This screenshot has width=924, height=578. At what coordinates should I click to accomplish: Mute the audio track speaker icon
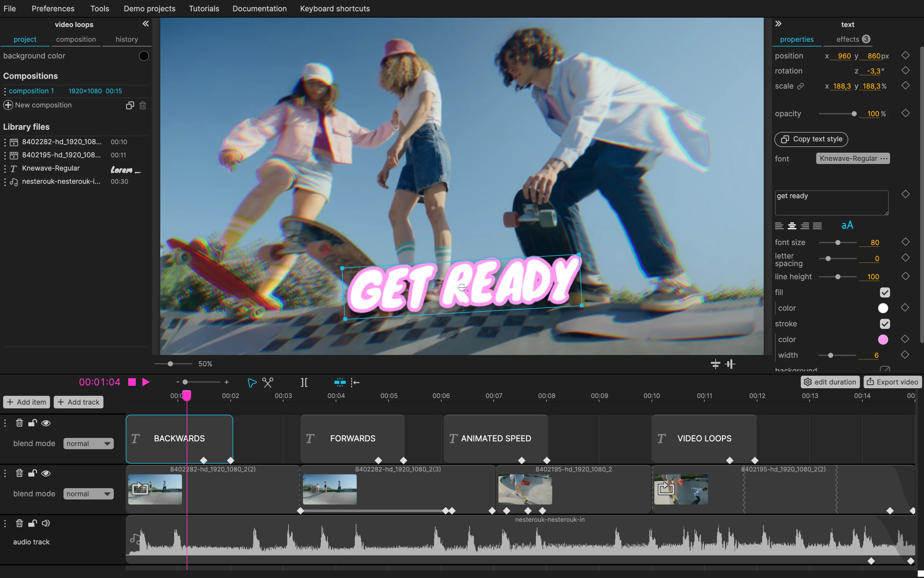[46, 523]
